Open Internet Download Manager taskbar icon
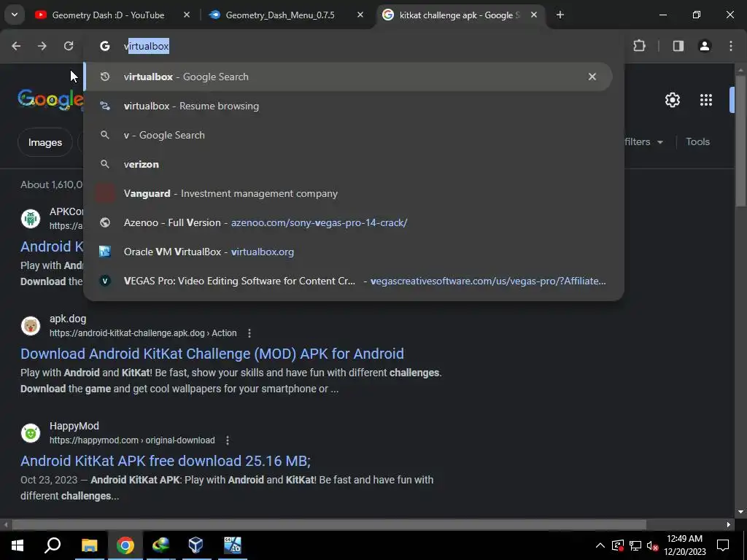747x560 pixels. (161, 545)
